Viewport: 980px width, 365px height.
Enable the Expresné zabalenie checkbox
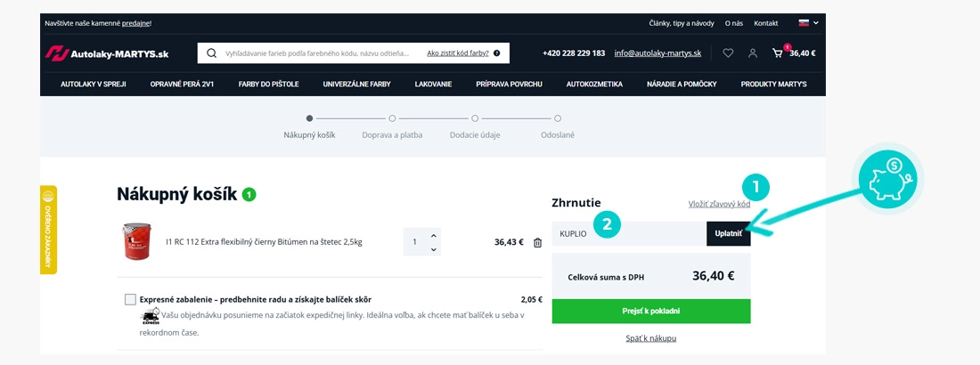pos(130,299)
